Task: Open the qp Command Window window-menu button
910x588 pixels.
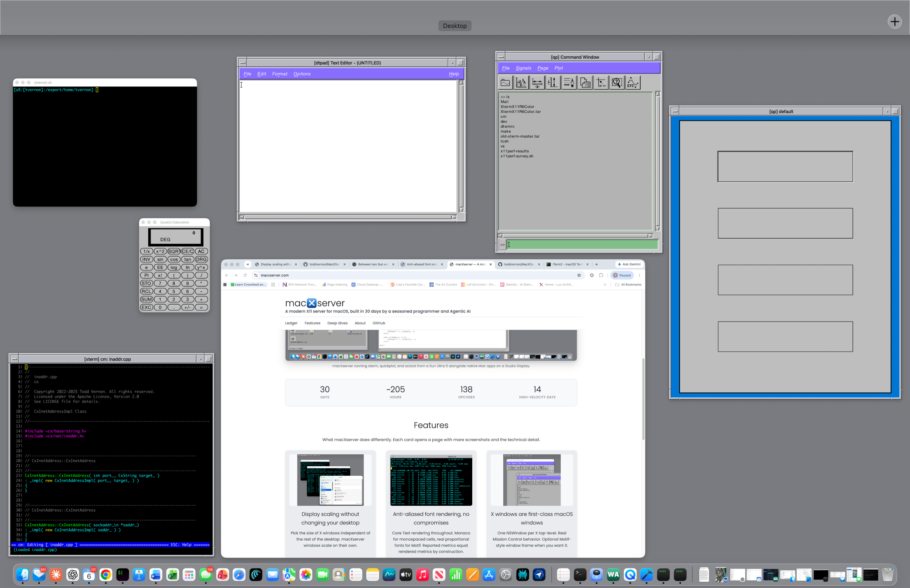Action: [x=501, y=57]
